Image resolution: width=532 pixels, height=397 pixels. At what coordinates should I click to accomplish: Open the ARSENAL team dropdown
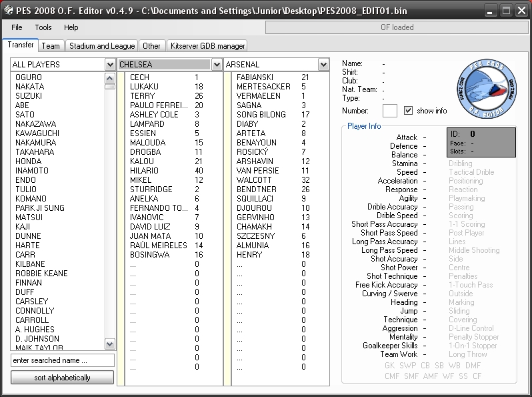[323, 65]
